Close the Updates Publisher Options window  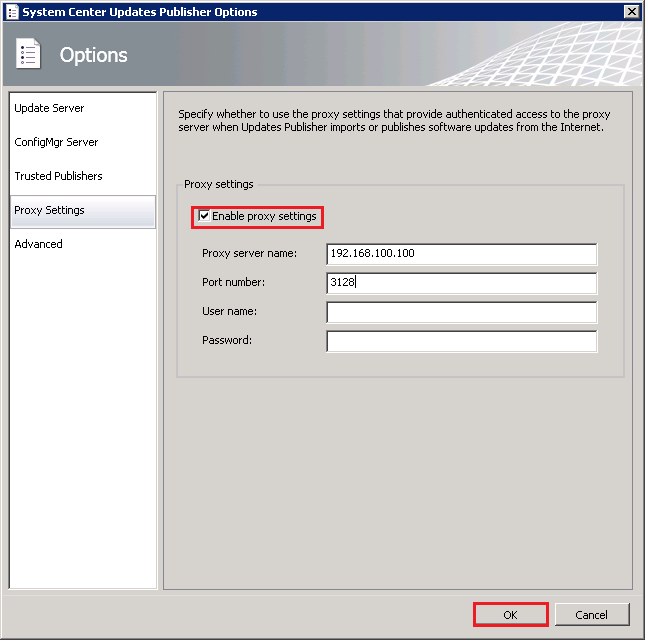(631, 12)
